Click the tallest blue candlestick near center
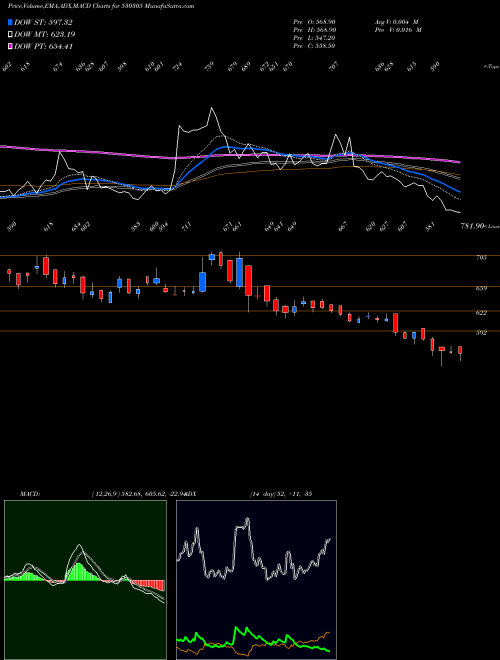The image size is (500, 660). click(239, 272)
